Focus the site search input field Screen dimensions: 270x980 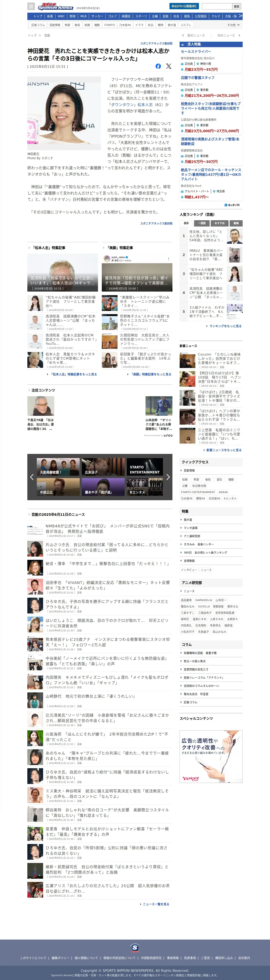[216, 6]
